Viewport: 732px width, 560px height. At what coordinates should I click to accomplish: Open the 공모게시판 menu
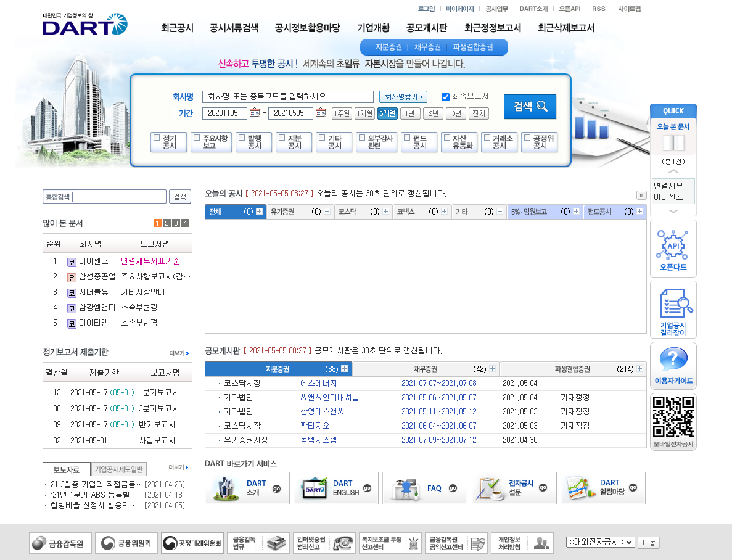pos(427,28)
